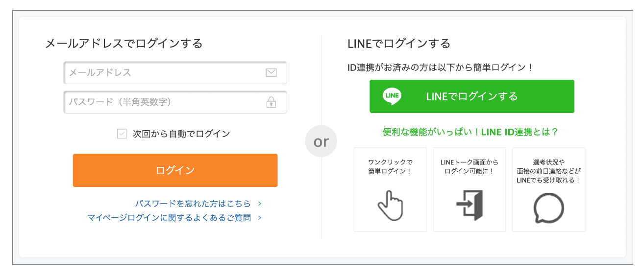The image size is (644, 277).
Task: Toggle the 次回から自動でログイン checkbox
Action: point(122,134)
